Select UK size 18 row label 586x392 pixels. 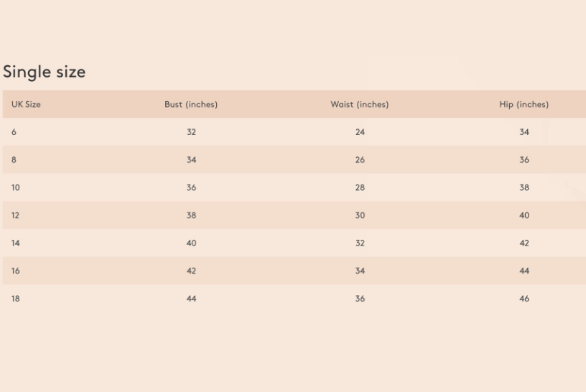tap(15, 299)
